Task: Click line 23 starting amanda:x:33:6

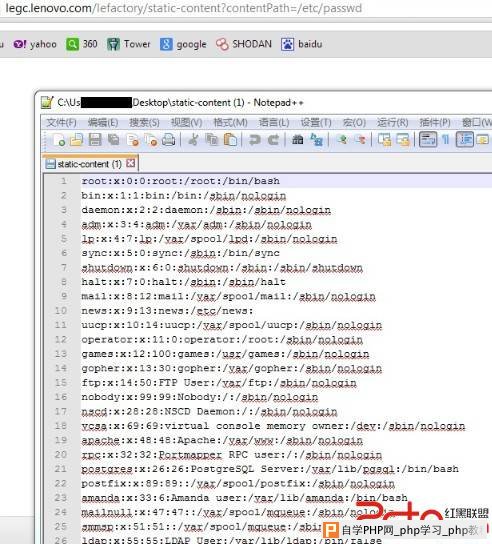Action: point(245,498)
